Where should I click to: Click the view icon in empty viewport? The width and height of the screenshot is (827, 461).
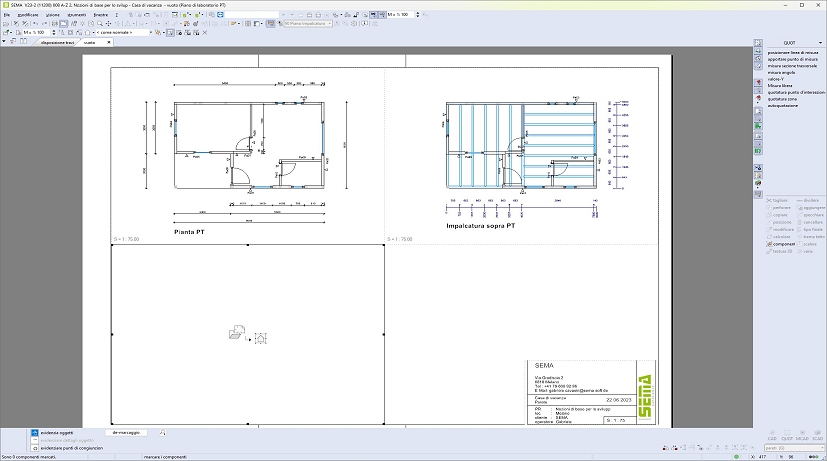pos(238,333)
